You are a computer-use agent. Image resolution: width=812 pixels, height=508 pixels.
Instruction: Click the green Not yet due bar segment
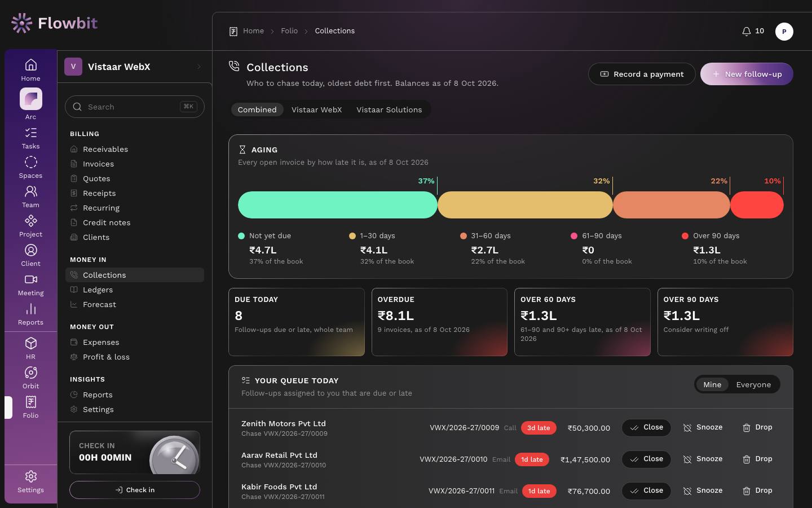click(x=338, y=205)
